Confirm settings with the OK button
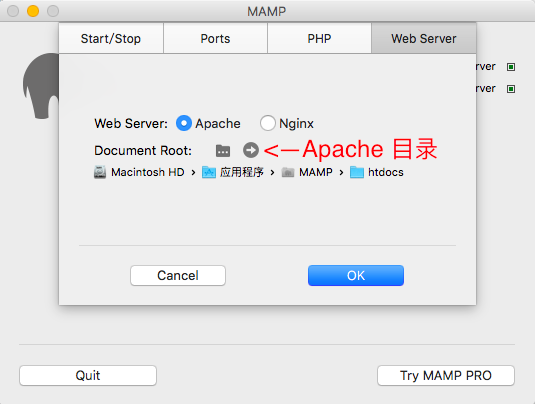 [356, 275]
